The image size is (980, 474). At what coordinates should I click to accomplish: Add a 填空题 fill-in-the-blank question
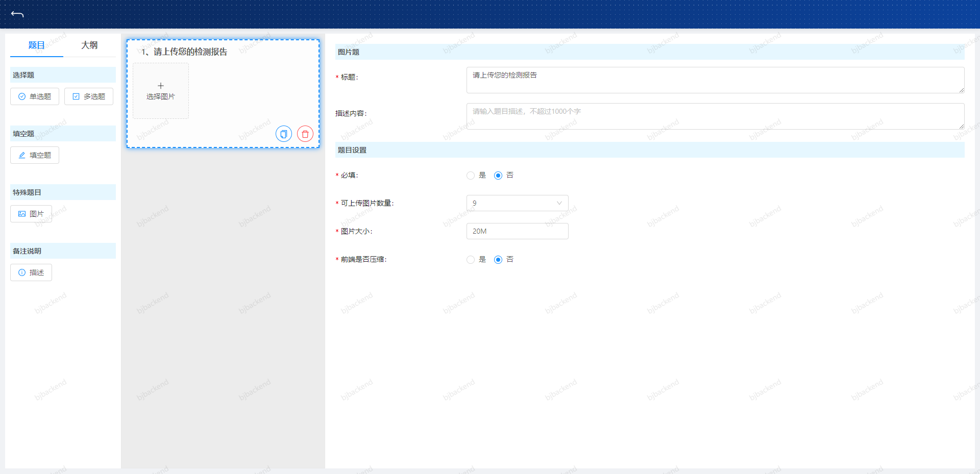click(35, 155)
